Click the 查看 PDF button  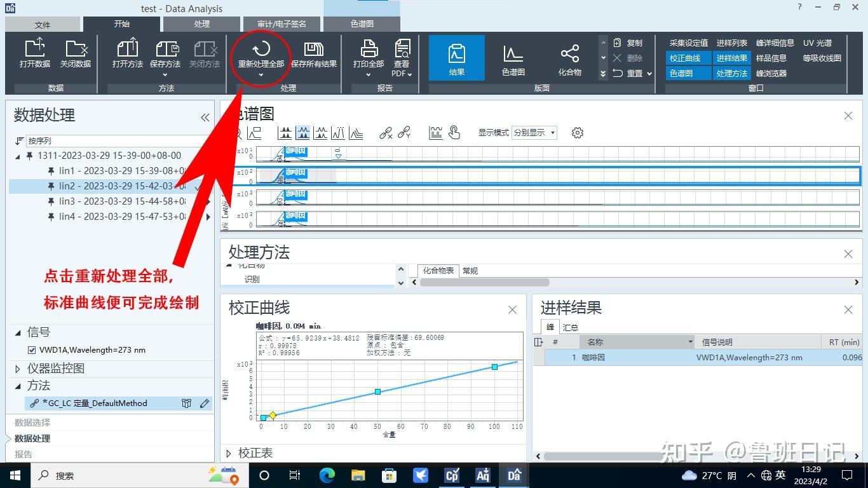click(x=402, y=58)
